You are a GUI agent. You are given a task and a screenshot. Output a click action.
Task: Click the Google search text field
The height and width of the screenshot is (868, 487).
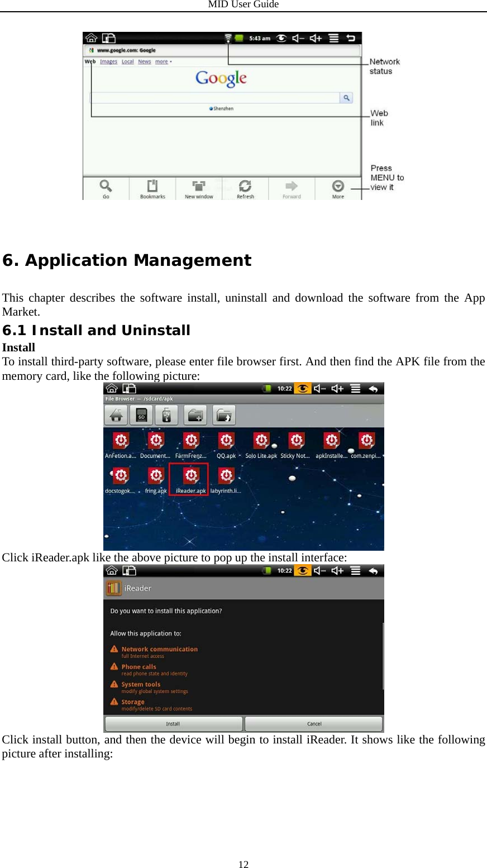(x=215, y=98)
